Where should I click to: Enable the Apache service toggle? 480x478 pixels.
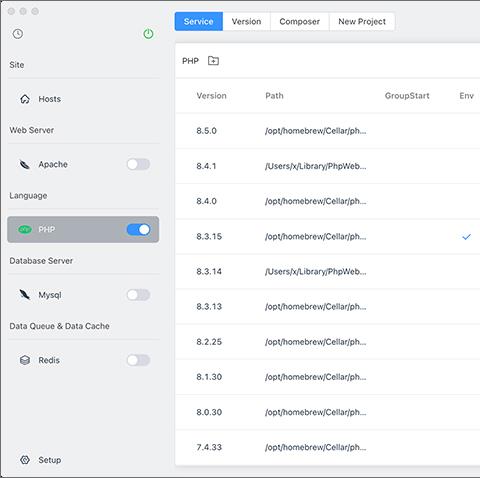pos(138,164)
